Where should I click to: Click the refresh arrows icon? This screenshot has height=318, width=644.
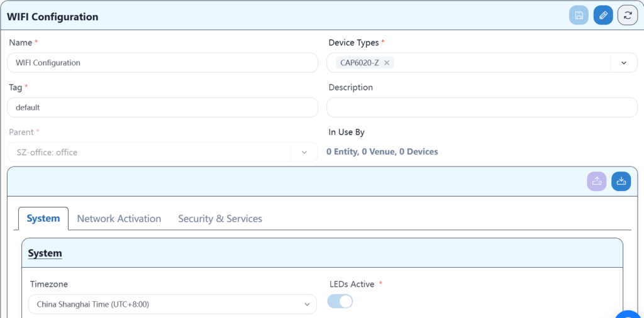pos(627,15)
